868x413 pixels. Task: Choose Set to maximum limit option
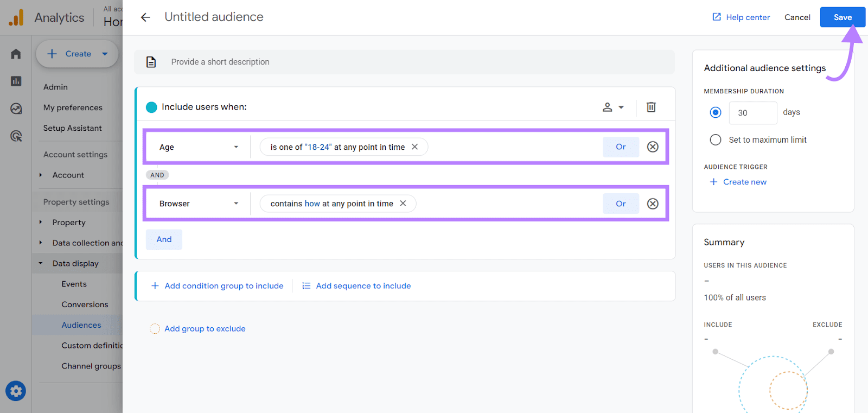716,140
